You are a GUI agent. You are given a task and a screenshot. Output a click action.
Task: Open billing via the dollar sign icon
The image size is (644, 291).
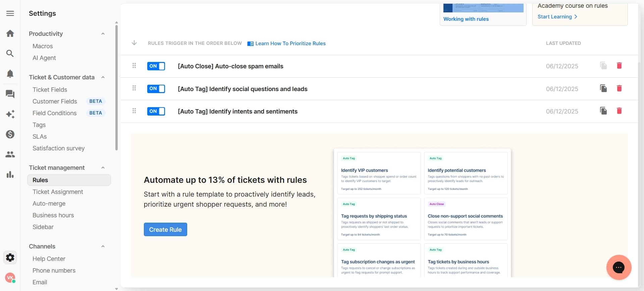point(10,134)
